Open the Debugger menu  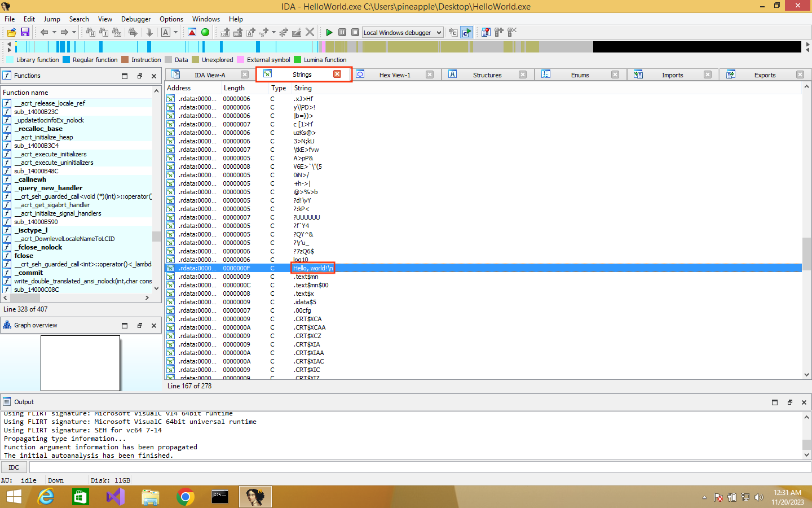click(x=136, y=19)
